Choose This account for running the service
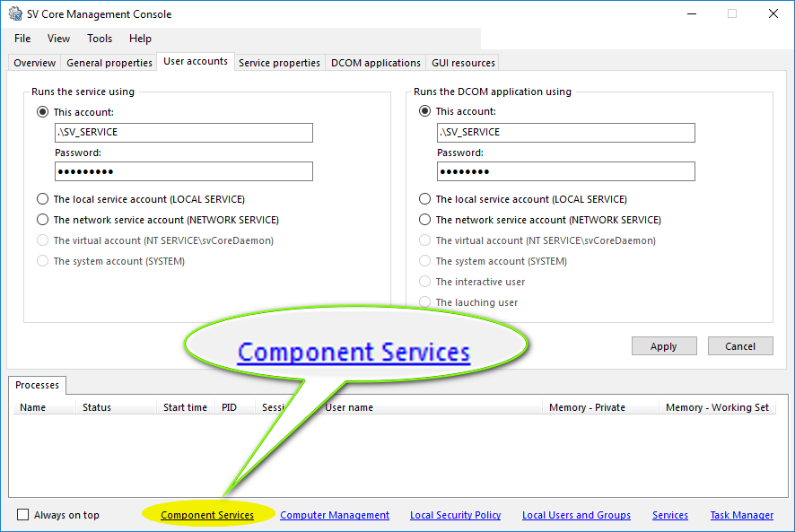This screenshot has height=532, width=795. 42,112
